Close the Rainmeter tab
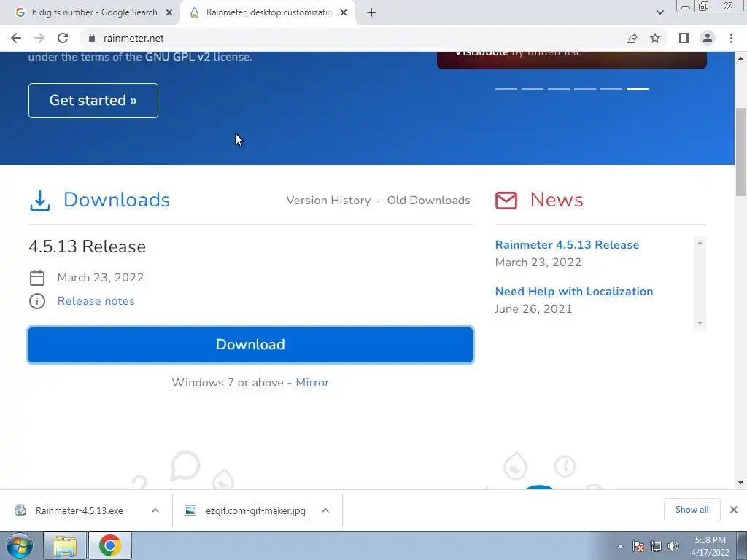 344,13
